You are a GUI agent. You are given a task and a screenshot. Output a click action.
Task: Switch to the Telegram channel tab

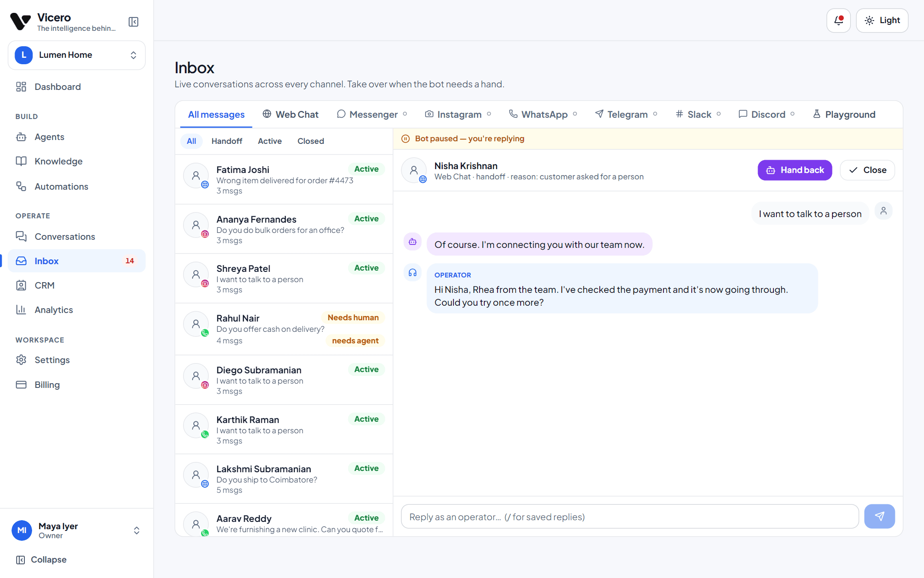[626, 115]
